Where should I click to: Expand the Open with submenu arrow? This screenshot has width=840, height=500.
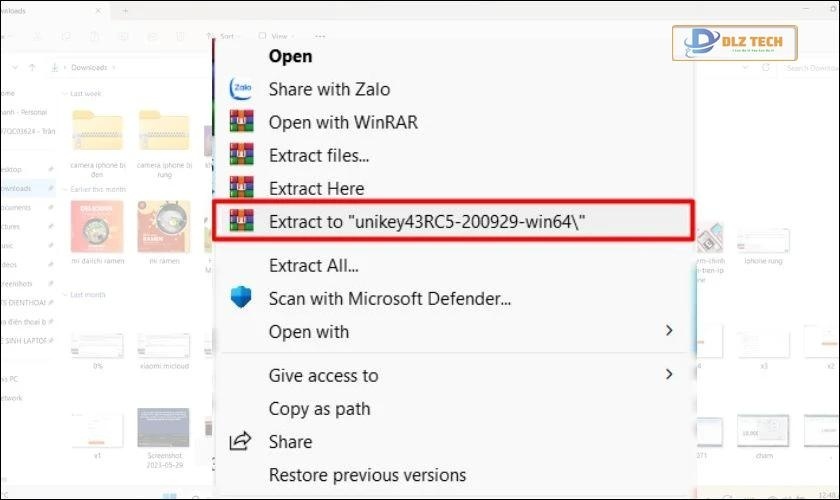(669, 331)
